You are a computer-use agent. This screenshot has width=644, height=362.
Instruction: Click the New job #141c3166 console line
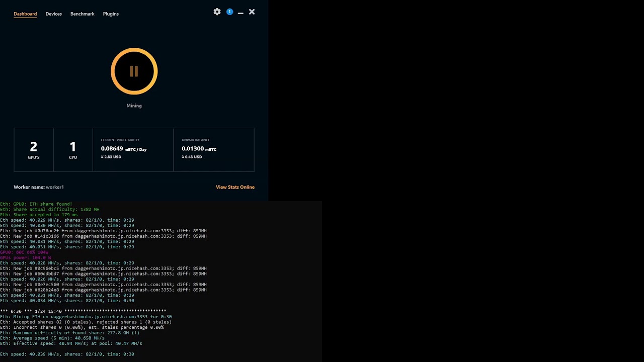coord(103,236)
